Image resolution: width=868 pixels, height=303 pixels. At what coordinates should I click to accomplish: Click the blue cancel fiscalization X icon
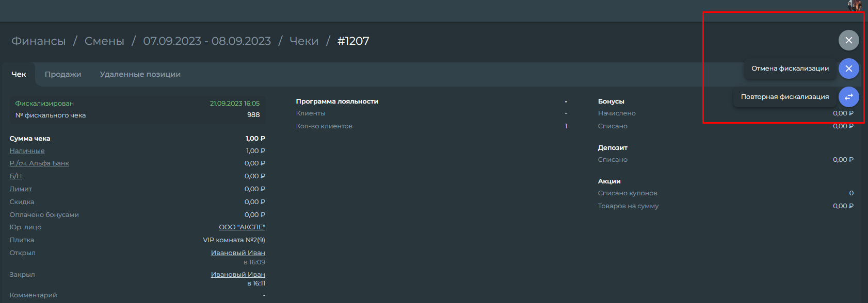click(x=848, y=69)
